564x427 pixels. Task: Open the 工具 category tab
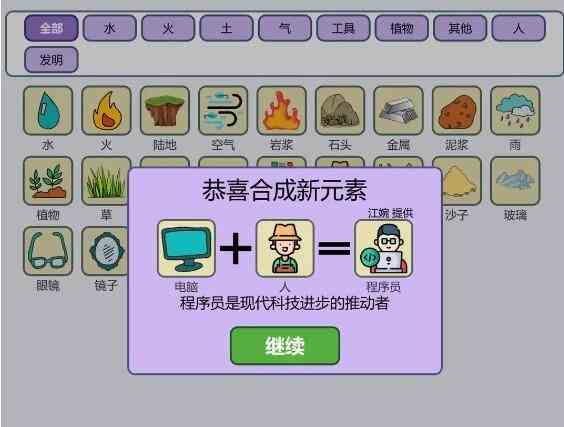point(343,28)
